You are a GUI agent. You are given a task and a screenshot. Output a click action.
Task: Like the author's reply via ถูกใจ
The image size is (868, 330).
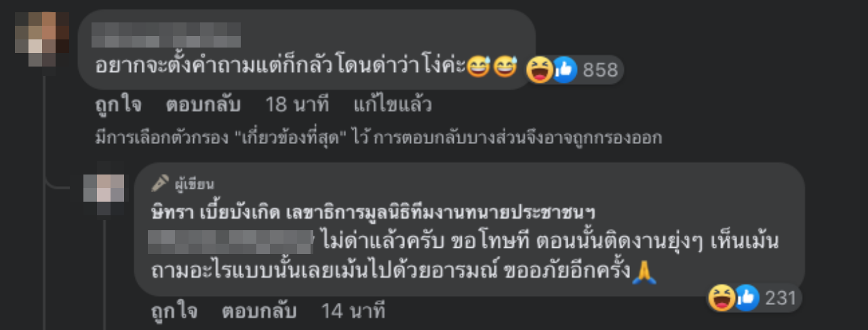click(x=174, y=312)
